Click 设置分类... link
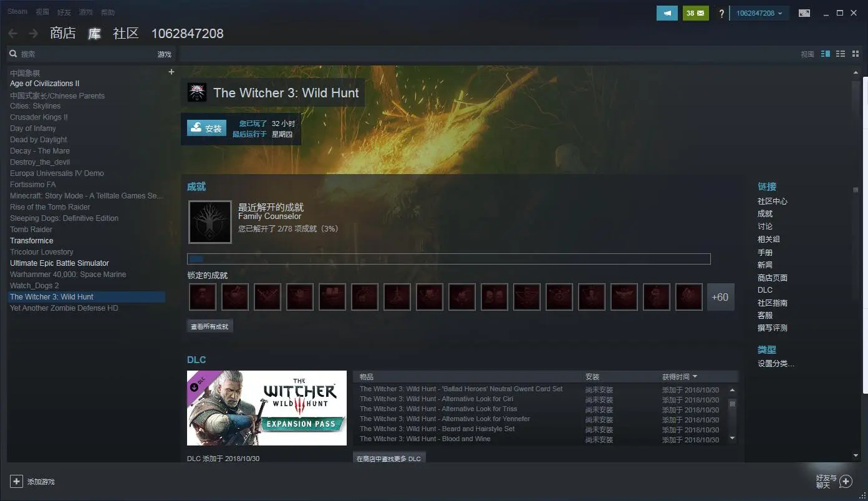This screenshot has height=501, width=868. (776, 364)
